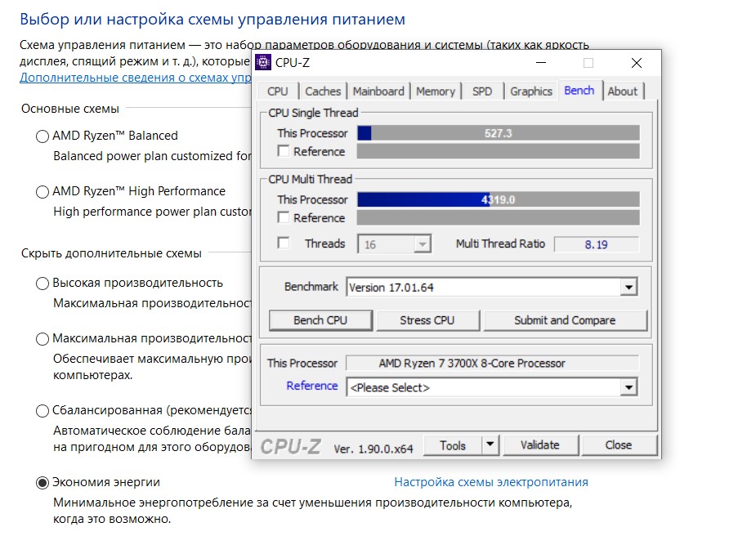Click the single thread score bar 527.3
Viewport: 756px width, 545px height.
tap(499, 133)
